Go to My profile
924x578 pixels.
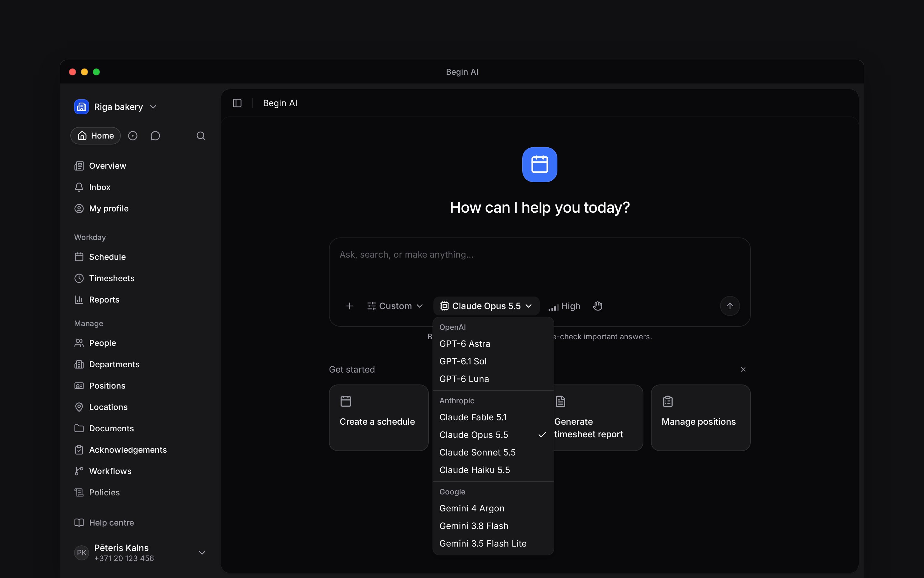tap(141, 209)
